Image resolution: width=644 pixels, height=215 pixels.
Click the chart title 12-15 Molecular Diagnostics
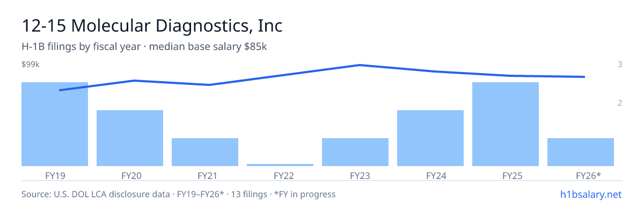pyautogui.click(x=152, y=25)
